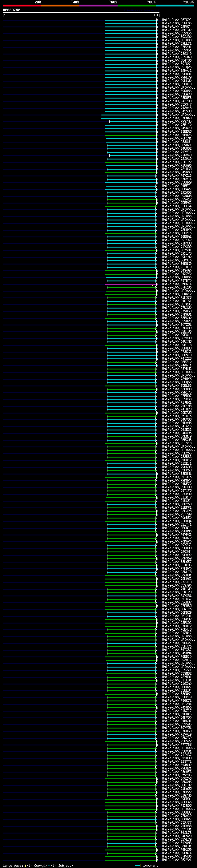Select UniRef100_Q7NZD6 label
Viewport: 197px width, 868px height.
point(177,287)
